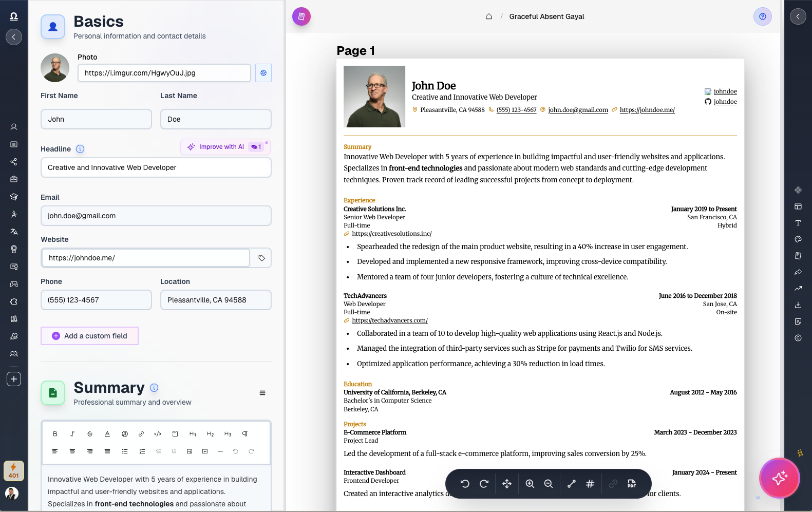Toggle underline in summary editor
Image resolution: width=812 pixels, height=512 pixels.
[107, 434]
